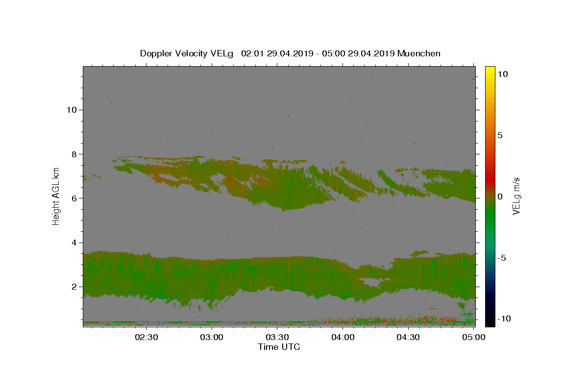Screen dimensions: 588x392
Task: Click the height axis label 6
Action: tap(74, 198)
